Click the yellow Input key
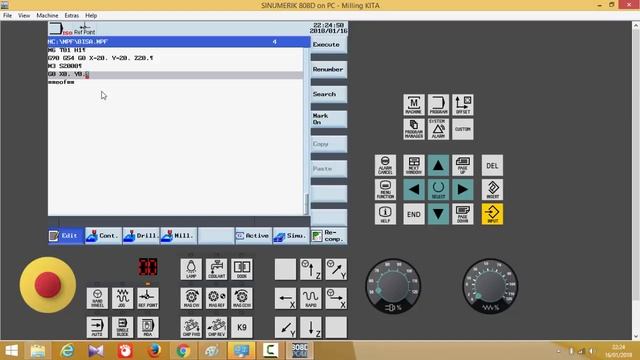This screenshot has height=360, width=640. 492,214
